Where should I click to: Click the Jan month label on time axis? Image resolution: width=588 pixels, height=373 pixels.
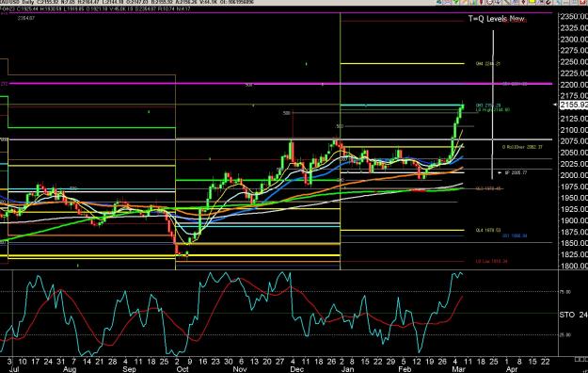[x=347, y=369]
